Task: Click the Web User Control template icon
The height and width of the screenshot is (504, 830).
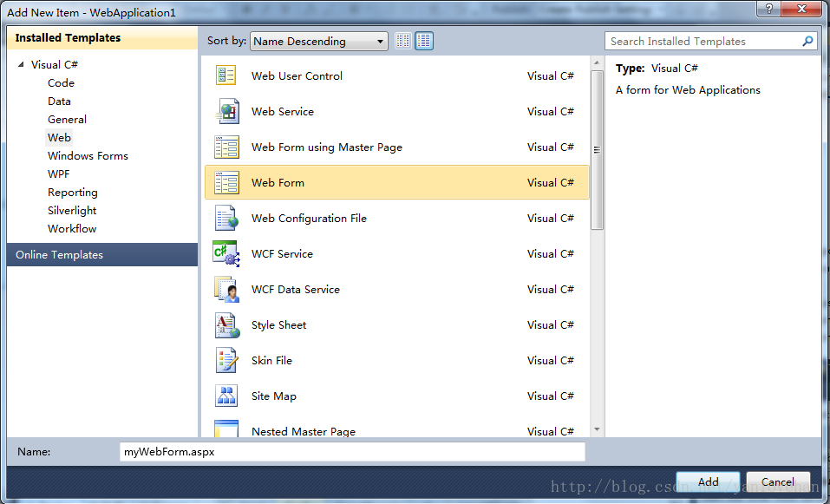Action: click(x=226, y=75)
